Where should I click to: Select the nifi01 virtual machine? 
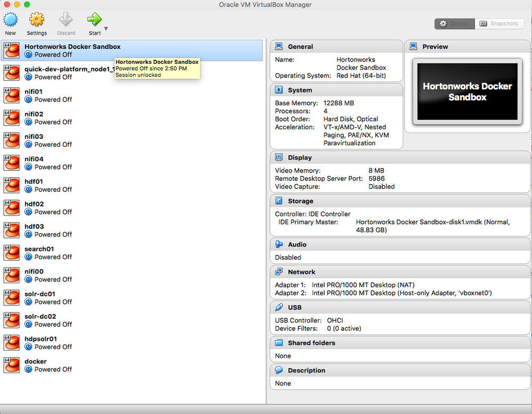tap(53, 96)
